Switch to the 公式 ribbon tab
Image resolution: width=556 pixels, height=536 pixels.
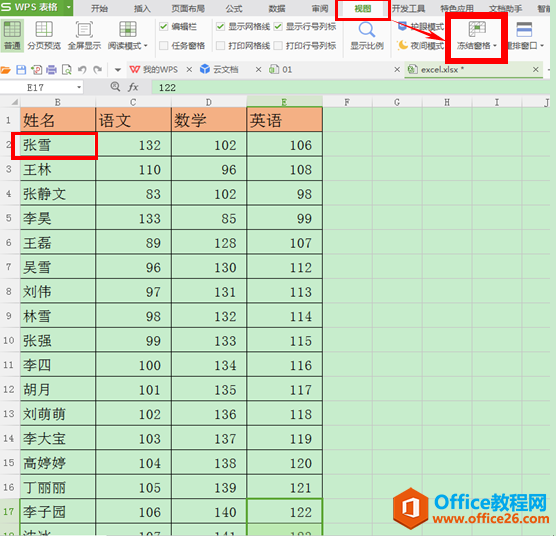tap(234, 9)
